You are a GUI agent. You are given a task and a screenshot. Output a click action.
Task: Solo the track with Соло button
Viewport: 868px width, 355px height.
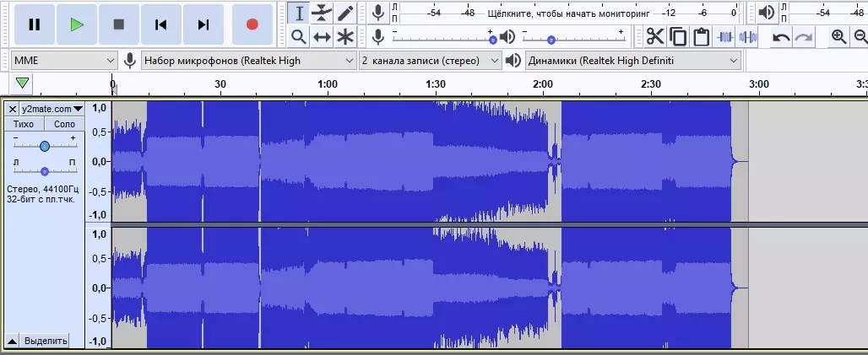click(64, 124)
